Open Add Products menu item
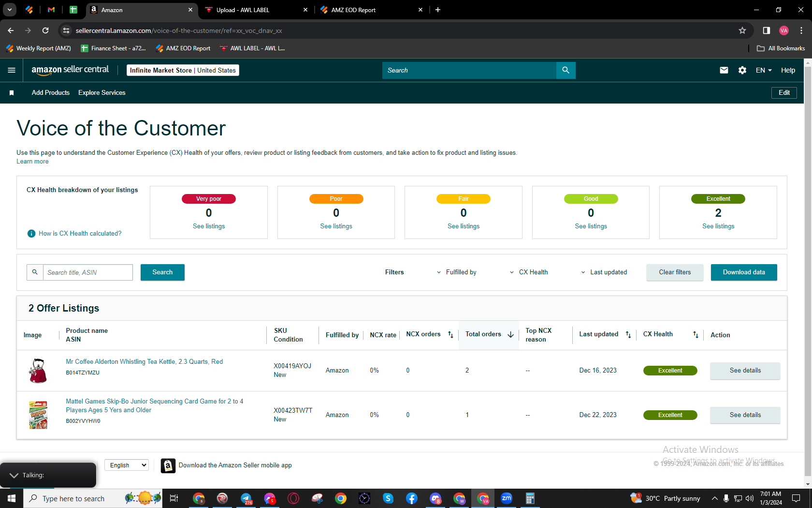812x508 pixels. [51, 93]
